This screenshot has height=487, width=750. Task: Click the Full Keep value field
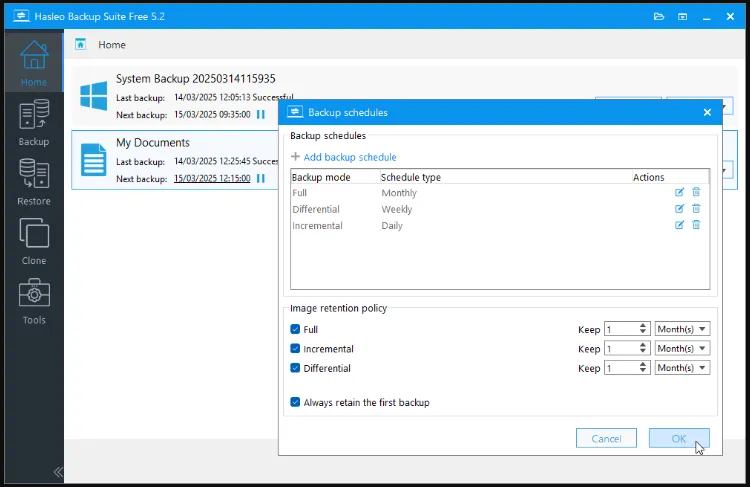point(621,329)
